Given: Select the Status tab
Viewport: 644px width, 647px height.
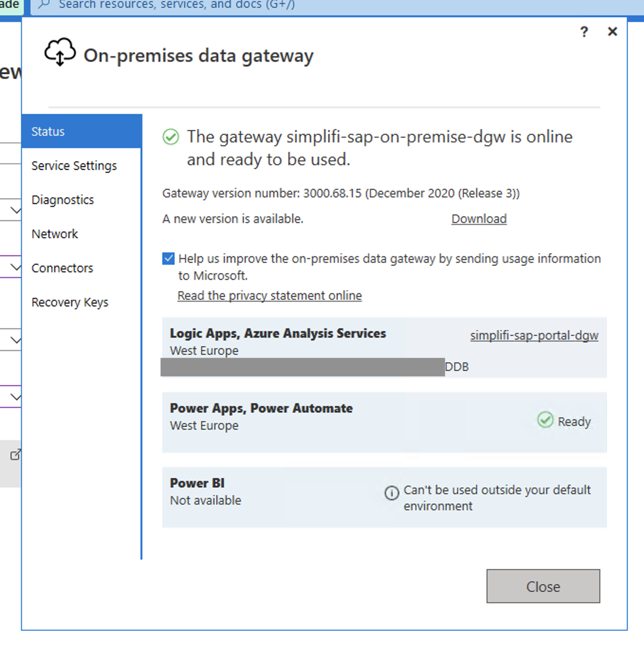Looking at the screenshot, I should (82, 131).
